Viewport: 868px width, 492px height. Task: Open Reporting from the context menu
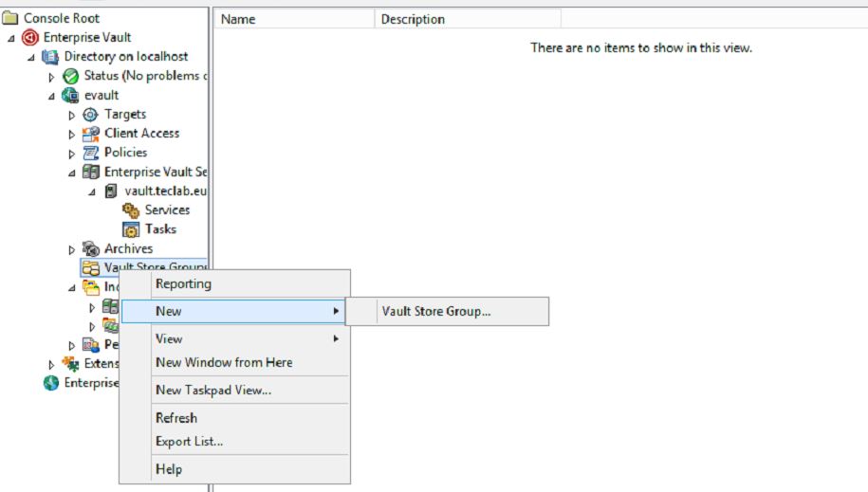[183, 283]
